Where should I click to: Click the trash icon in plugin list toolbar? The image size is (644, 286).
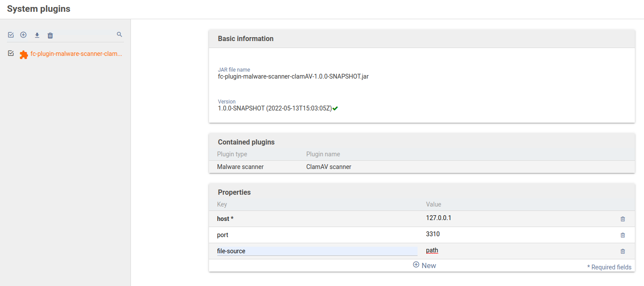point(50,35)
